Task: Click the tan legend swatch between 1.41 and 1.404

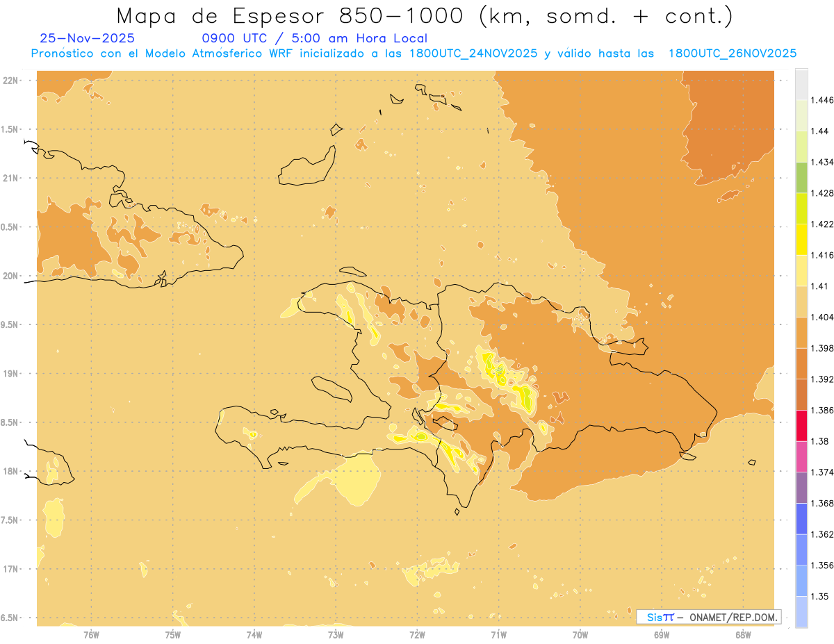Action: tap(801, 302)
